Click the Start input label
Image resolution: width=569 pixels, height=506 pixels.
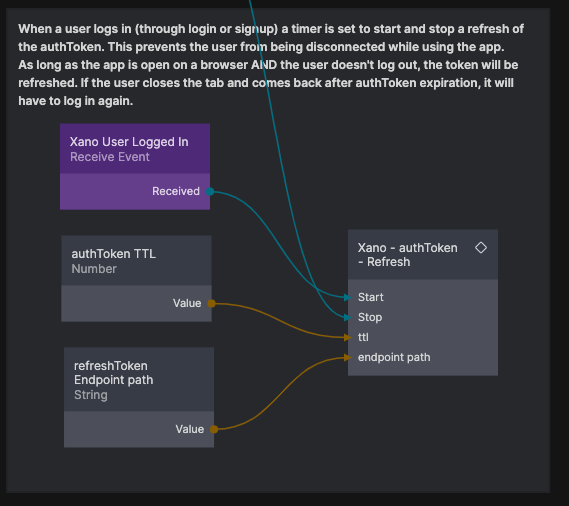(371, 297)
